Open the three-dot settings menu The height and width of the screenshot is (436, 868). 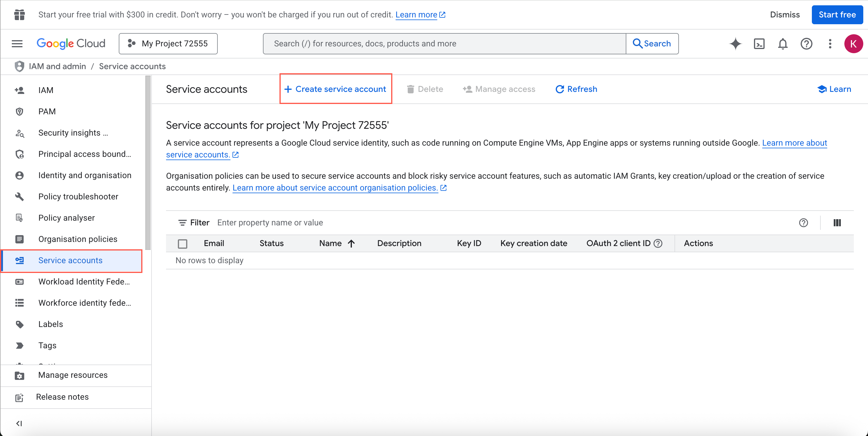[x=830, y=44]
